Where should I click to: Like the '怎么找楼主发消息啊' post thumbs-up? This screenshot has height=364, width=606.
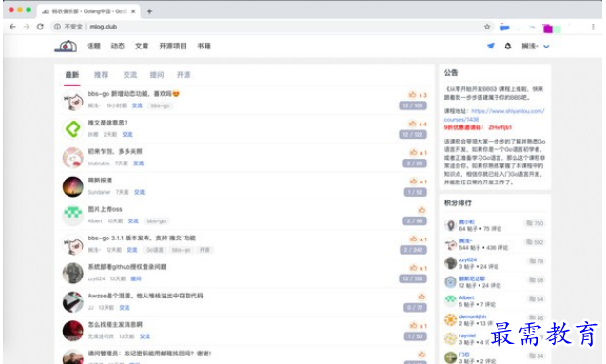[x=414, y=325]
